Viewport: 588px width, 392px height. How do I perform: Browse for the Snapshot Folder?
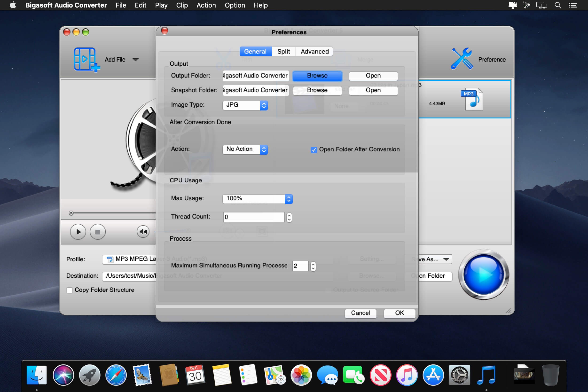click(x=317, y=90)
